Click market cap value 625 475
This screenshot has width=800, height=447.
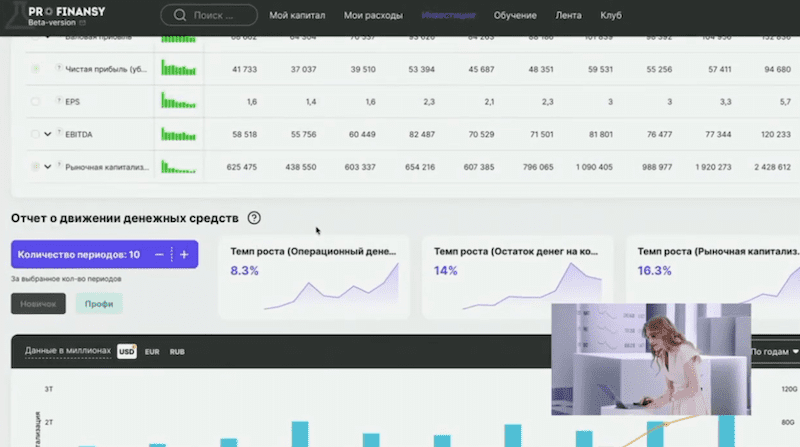(241, 167)
